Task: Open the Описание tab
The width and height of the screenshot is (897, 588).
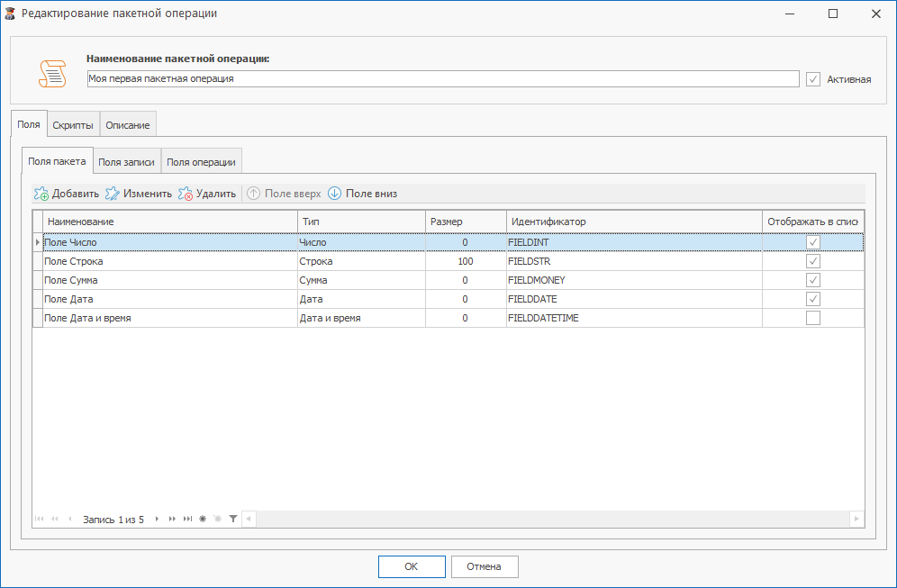Action: tap(128, 125)
